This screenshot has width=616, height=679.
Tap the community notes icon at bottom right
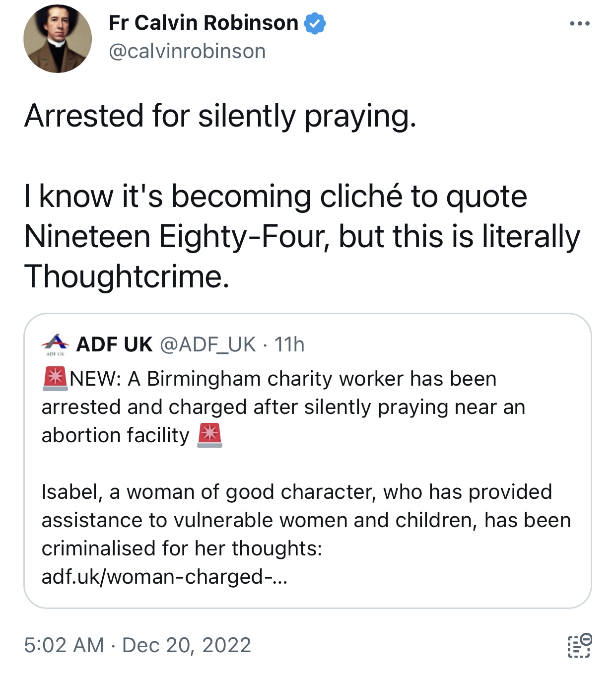(579, 645)
